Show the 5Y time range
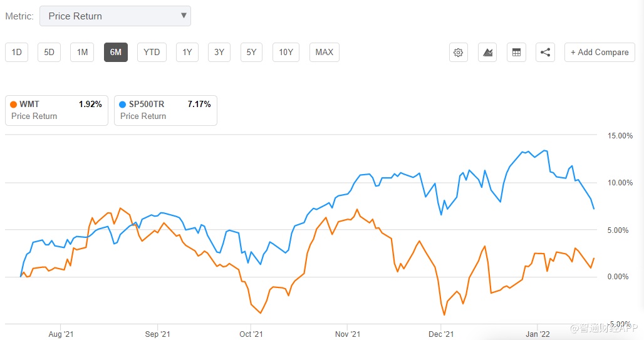The image size is (644, 340). (251, 53)
